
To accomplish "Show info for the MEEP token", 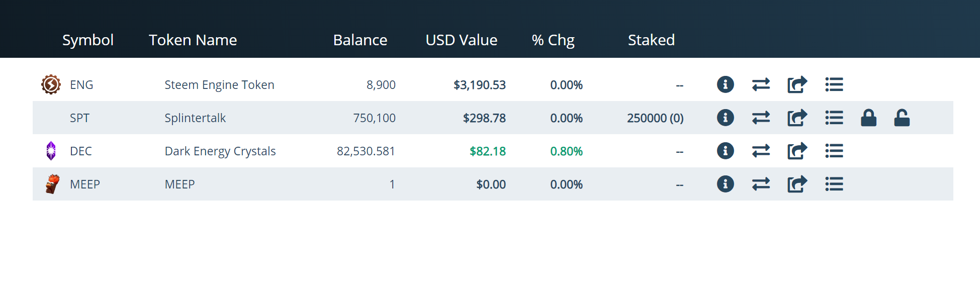I will coord(725,184).
